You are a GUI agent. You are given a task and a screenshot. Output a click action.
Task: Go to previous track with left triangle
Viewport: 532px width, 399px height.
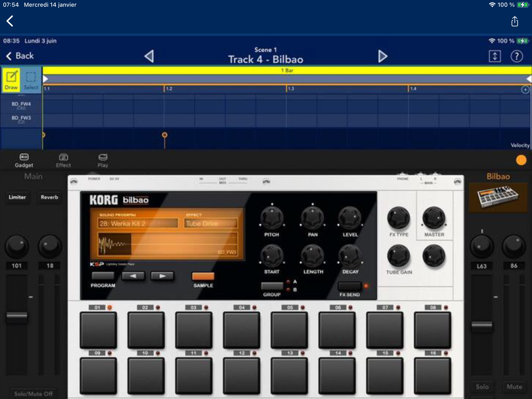coord(149,56)
